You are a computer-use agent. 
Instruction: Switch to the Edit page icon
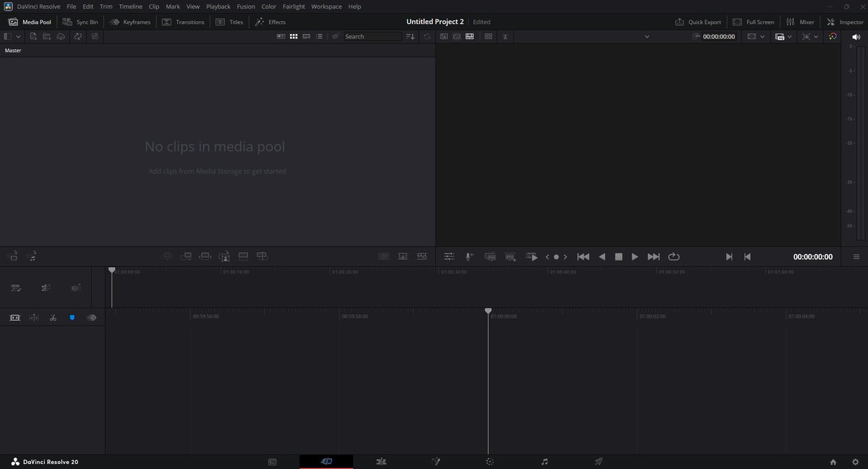point(382,461)
